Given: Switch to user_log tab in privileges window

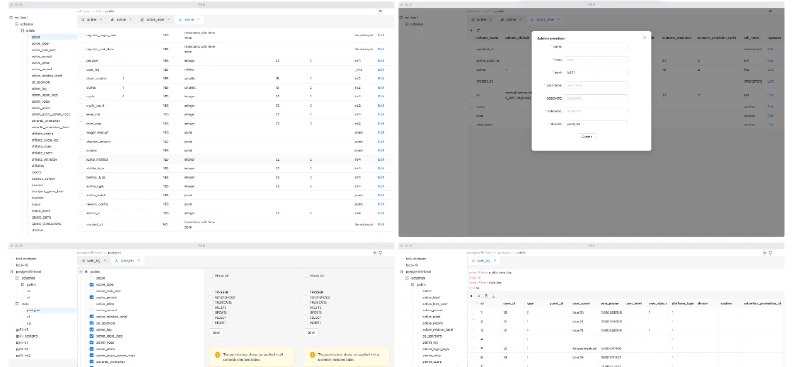Looking at the screenshot, I should [93, 261].
